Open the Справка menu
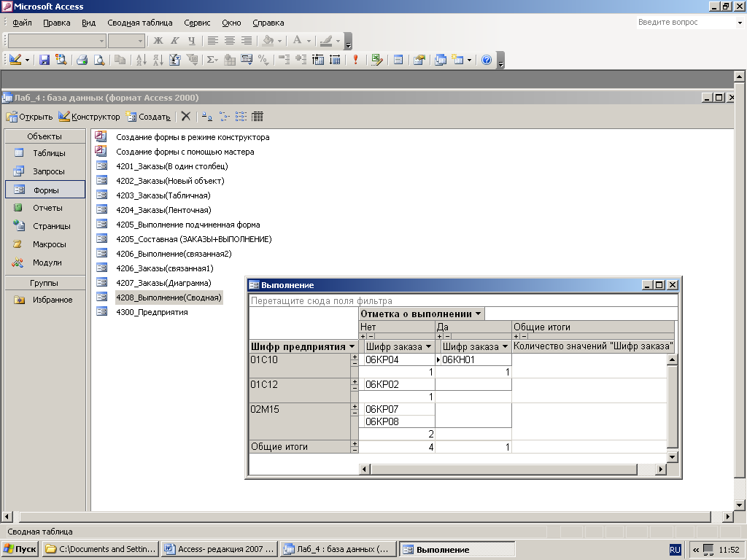This screenshot has width=747, height=560. click(x=268, y=23)
